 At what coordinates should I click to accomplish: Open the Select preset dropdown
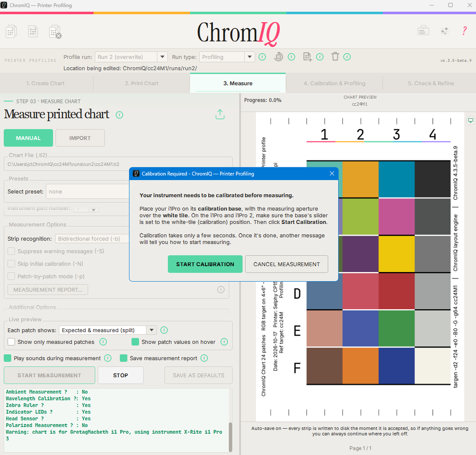[88, 192]
